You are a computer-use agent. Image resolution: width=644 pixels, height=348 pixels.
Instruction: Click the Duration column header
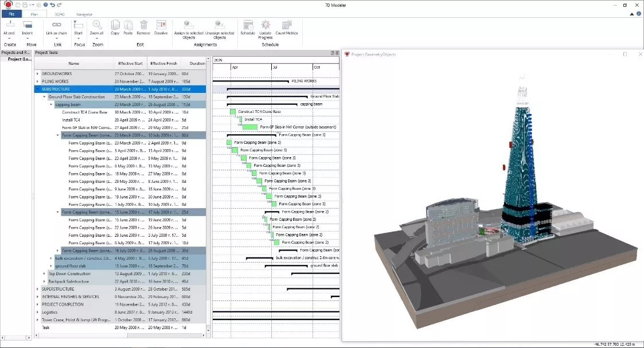coord(197,64)
